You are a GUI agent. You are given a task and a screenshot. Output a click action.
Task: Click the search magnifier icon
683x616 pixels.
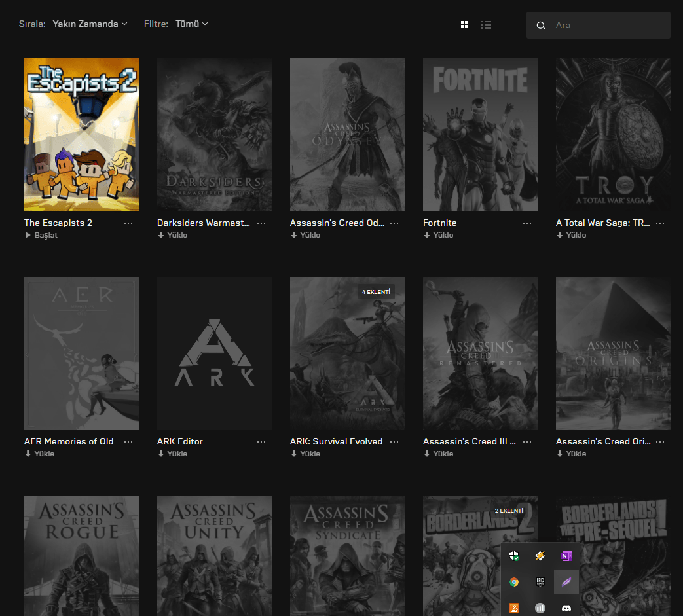pyautogui.click(x=540, y=26)
